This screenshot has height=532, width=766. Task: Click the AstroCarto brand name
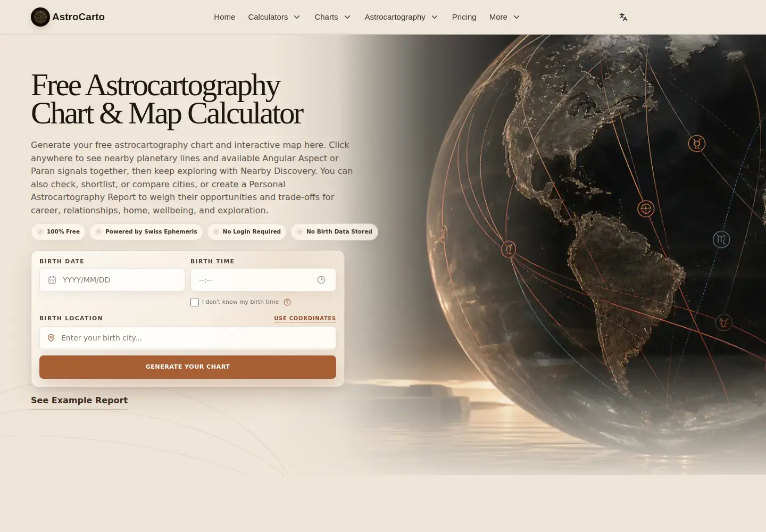pyautogui.click(x=79, y=17)
